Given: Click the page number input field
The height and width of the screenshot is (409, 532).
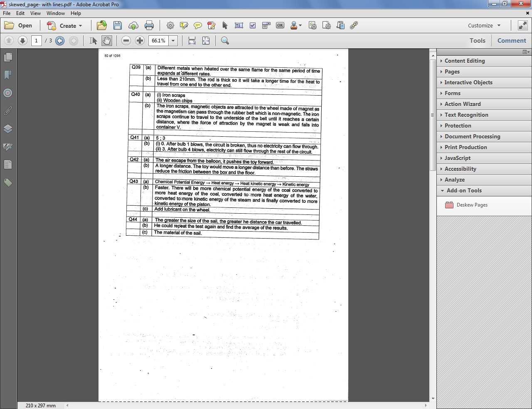Looking at the screenshot, I should pos(36,41).
